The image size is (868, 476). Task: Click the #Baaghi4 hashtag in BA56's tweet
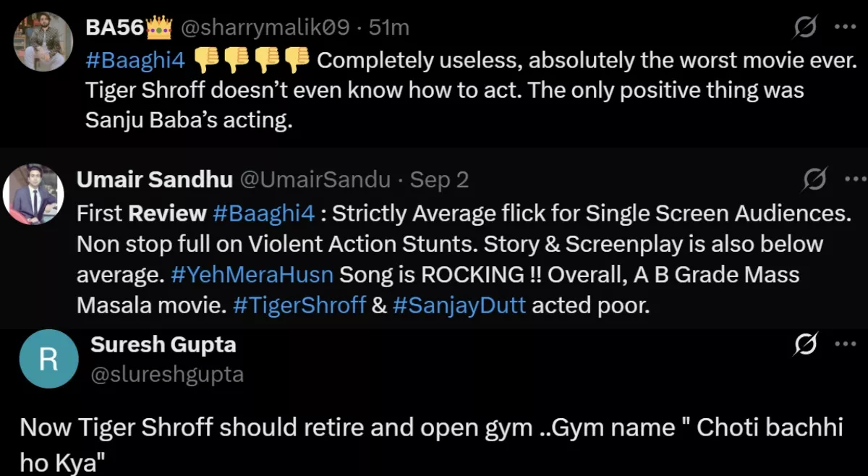[x=135, y=60]
